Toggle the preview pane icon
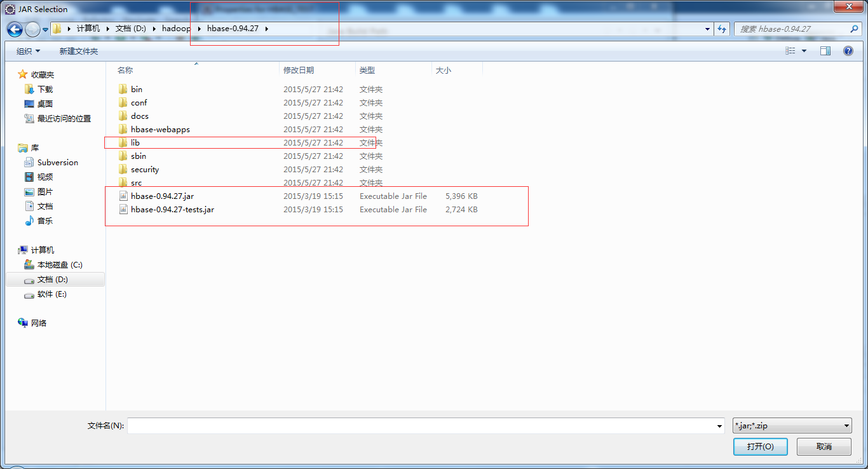868x469 pixels. click(x=825, y=51)
